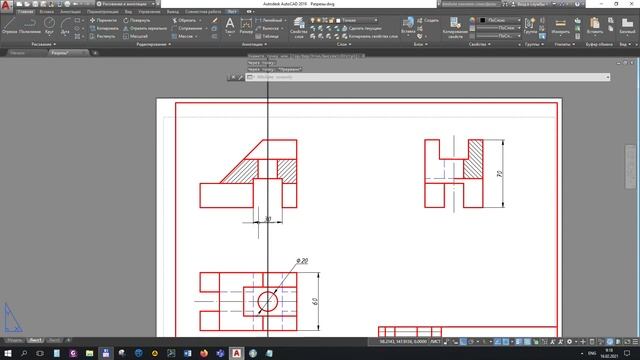Expand the Свойства panel

(480, 44)
